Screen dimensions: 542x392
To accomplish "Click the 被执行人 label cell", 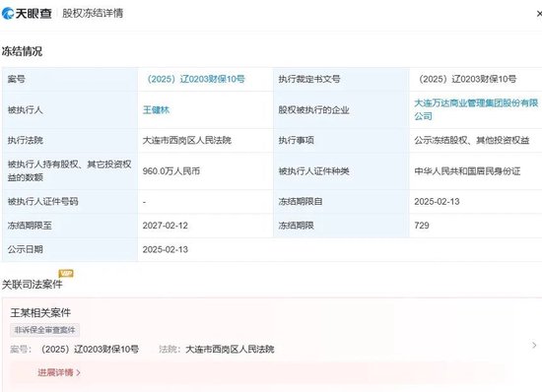I will pos(70,110).
